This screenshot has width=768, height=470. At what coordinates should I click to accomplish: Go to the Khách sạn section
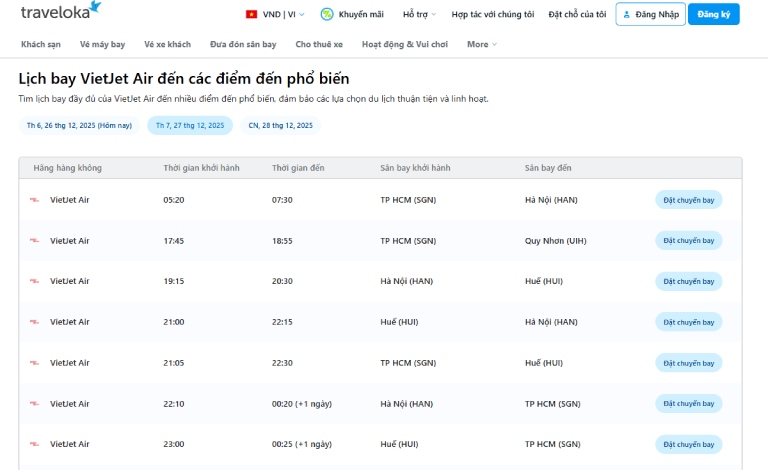(40, 44)
